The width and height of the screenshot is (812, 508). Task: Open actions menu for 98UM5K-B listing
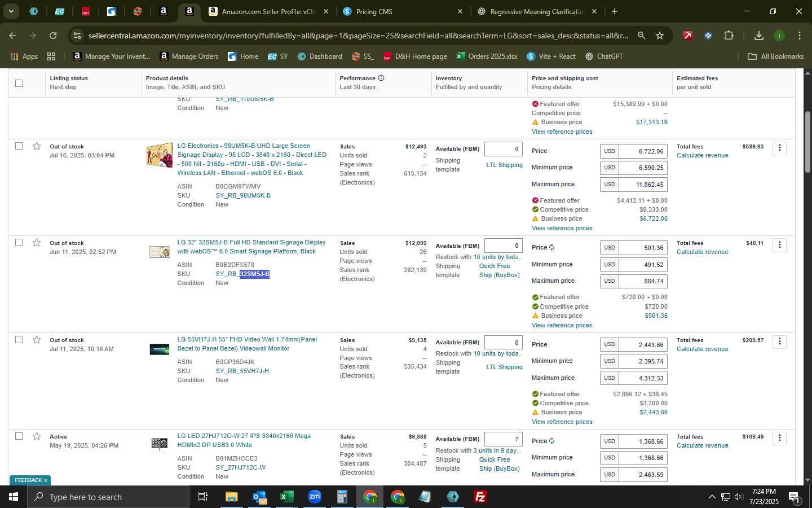(780, 148)
